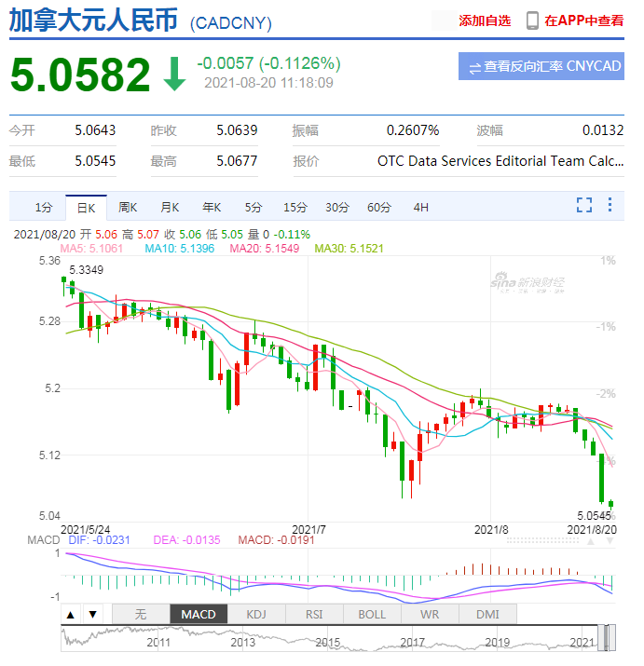Click the 今开 value 5.0643
Viewport: 644px width, 666px height.
[95, 130]
